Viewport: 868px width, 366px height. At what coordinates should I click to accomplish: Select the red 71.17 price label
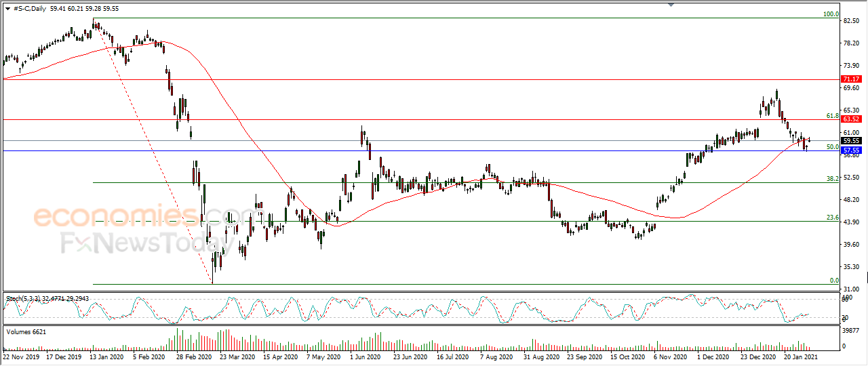tap(851, 79)
